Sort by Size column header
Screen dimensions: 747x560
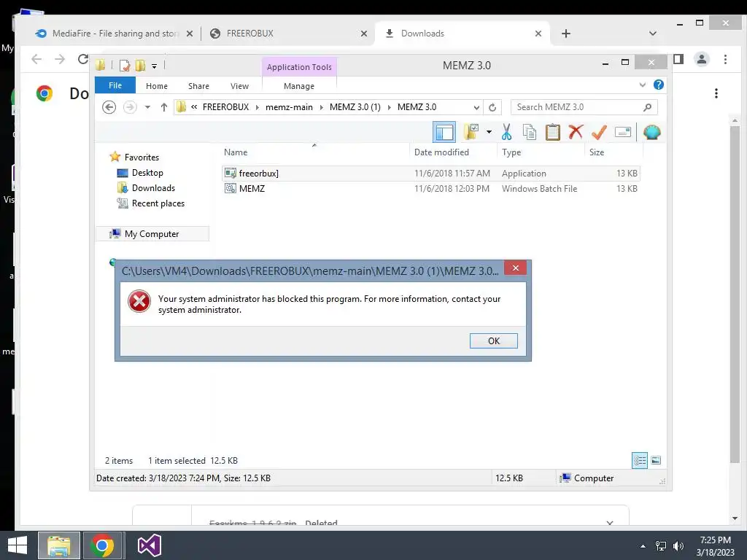pos(597,152)
